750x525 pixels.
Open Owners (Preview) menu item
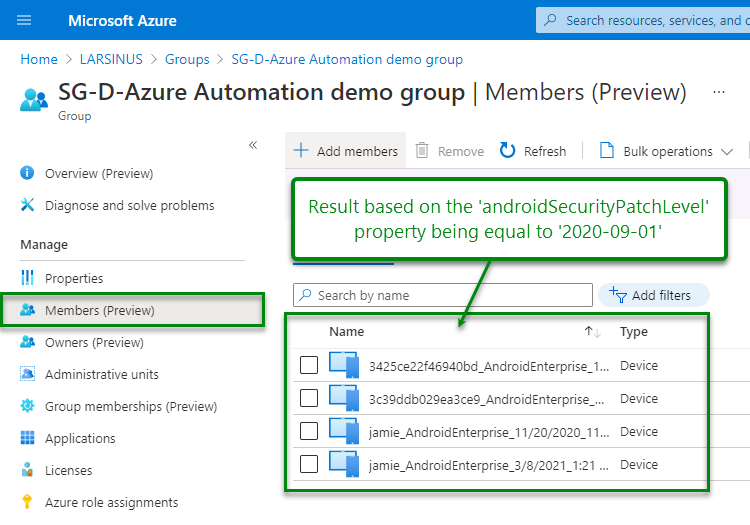click(x=94, y=342)
